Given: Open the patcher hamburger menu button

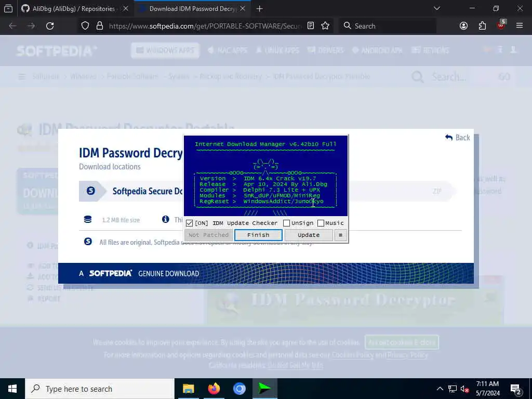Looking at the screenshot, I should pyautogui.click(x=340, y=235).
